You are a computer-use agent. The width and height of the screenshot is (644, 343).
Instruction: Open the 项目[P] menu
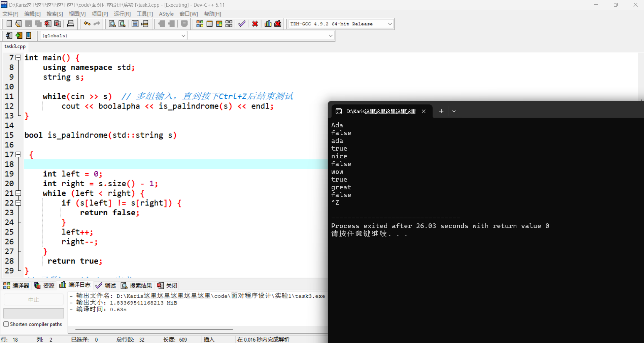(x=100, y=14)
